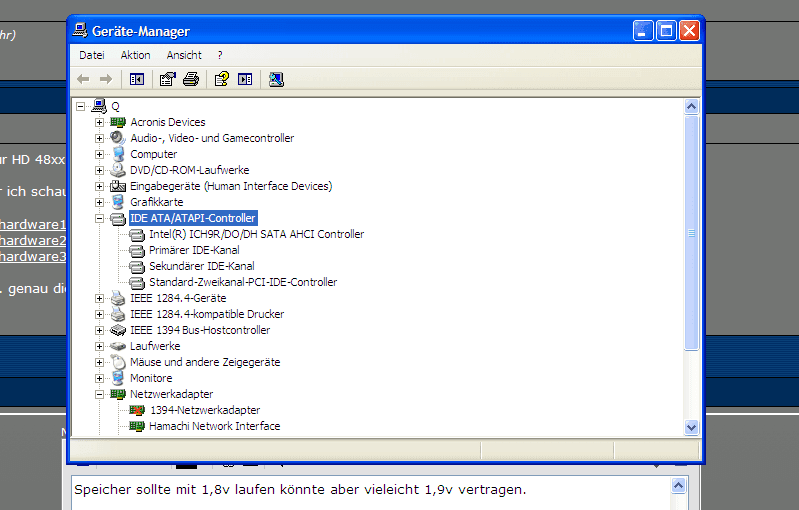799x510 pixels.
Task: Click the Acronis Devices icon
Action: click(118, 122)
